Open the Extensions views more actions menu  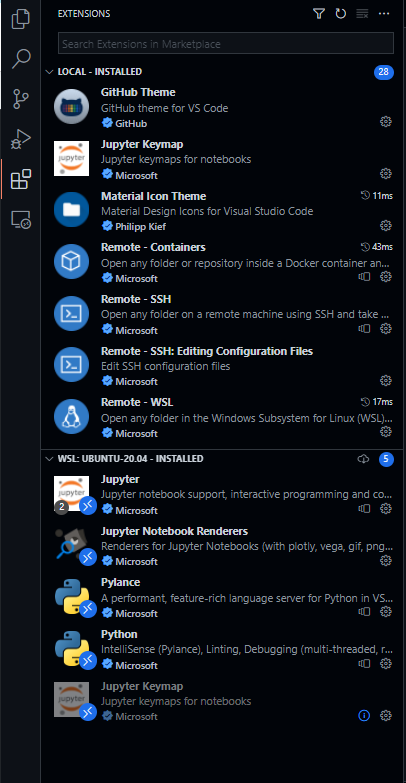384,13
